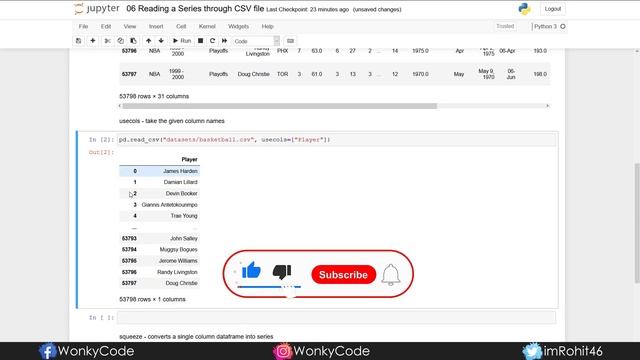
Task: Click the squeeze markdown description
Action: [196, 337]
